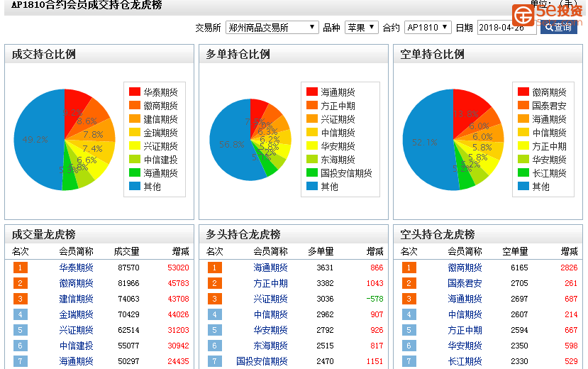Click the 5e投资 logo
Viewport: 588px width, 369px height.
pos(548,14)
